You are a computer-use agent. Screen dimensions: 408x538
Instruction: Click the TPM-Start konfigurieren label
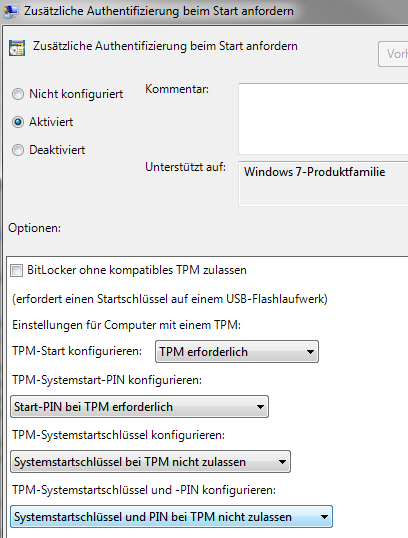[x=77, y=351]
